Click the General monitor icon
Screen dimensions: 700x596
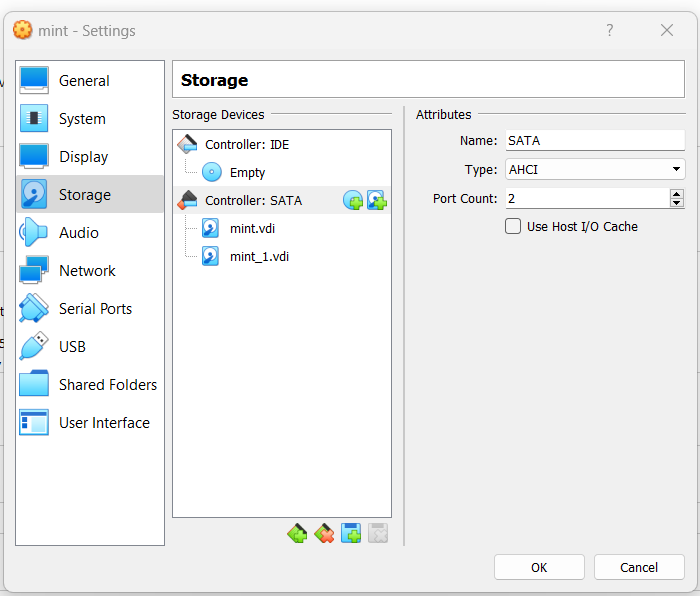click(x=34, y=80)
